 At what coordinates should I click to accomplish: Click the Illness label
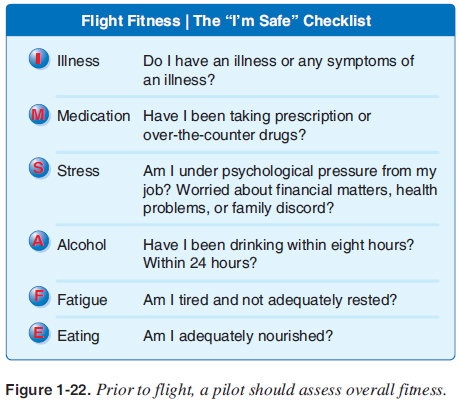78,61
